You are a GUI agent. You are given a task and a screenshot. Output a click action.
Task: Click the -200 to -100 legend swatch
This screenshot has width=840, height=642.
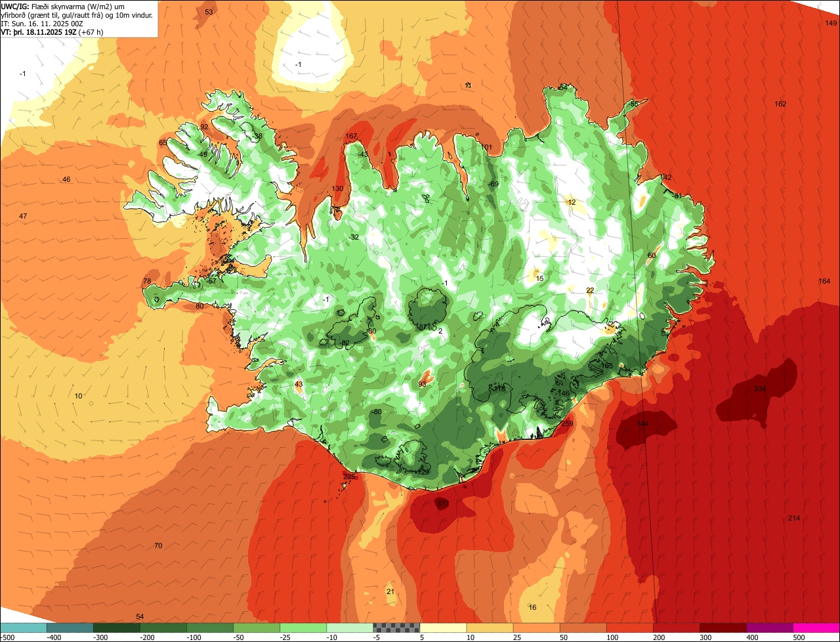pos(163,628)
